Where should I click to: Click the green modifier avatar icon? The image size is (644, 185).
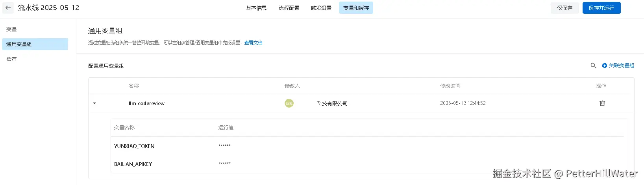[x=289, y=103]
